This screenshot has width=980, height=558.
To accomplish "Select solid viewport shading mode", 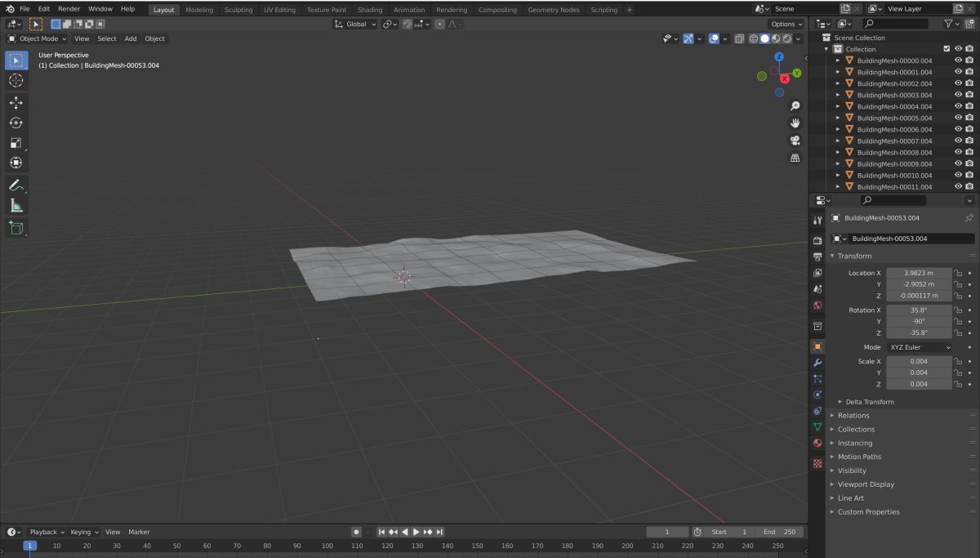I will 764,38.
